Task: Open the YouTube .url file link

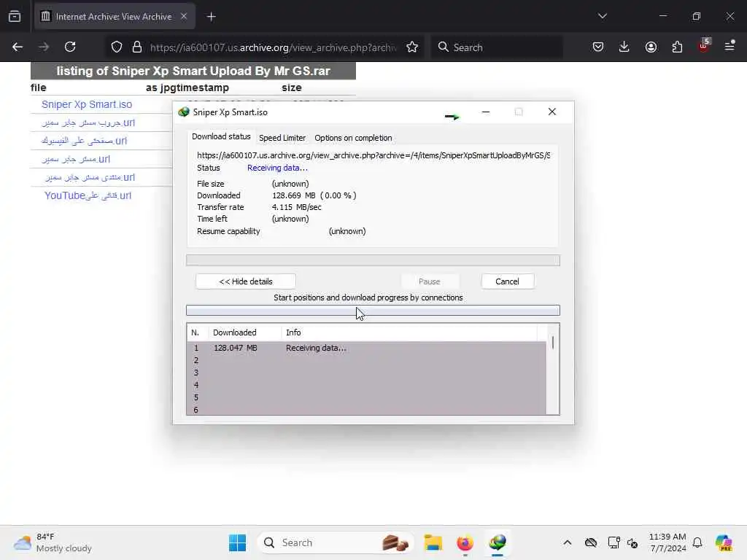Action: coord(88,195)
